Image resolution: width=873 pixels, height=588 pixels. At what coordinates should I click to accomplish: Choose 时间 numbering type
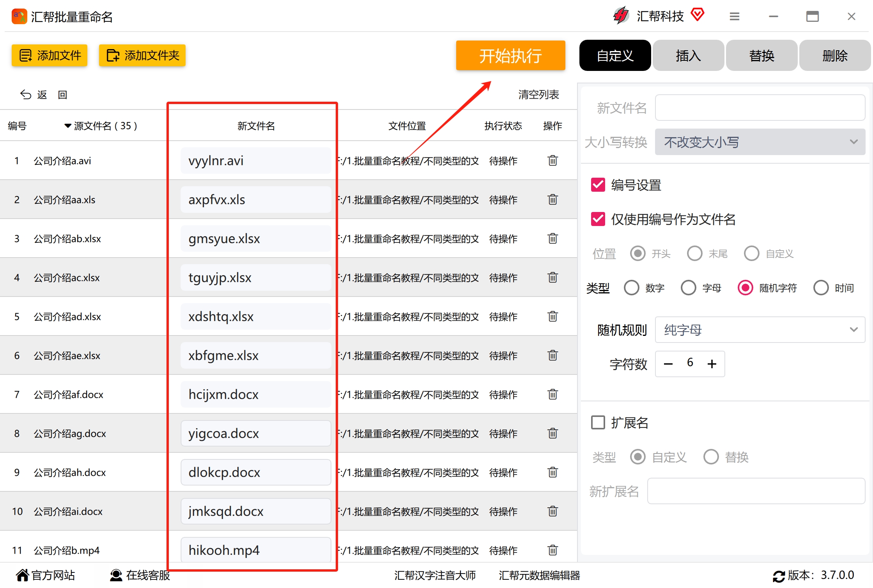pyautogui.click(x=821, y=288)
